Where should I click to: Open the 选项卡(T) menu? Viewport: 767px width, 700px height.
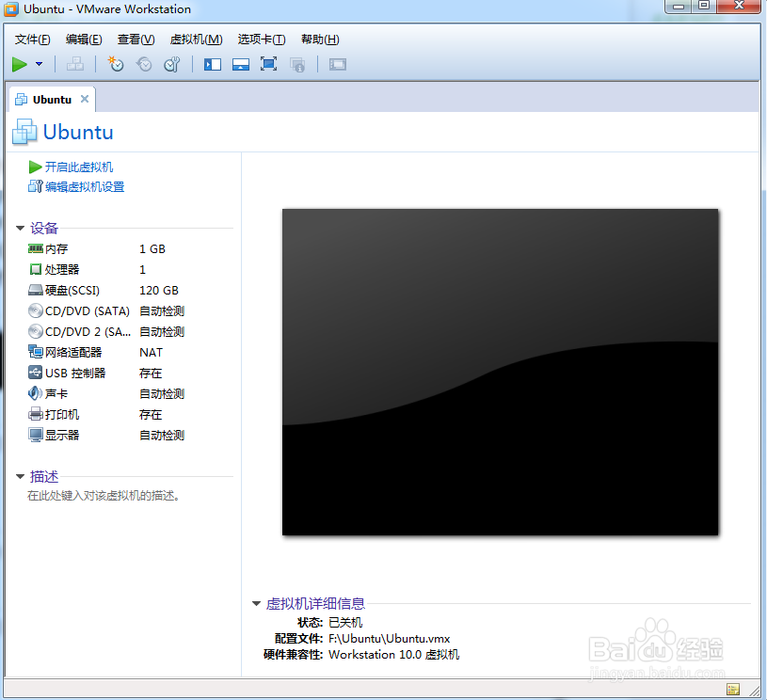[262, 40]
